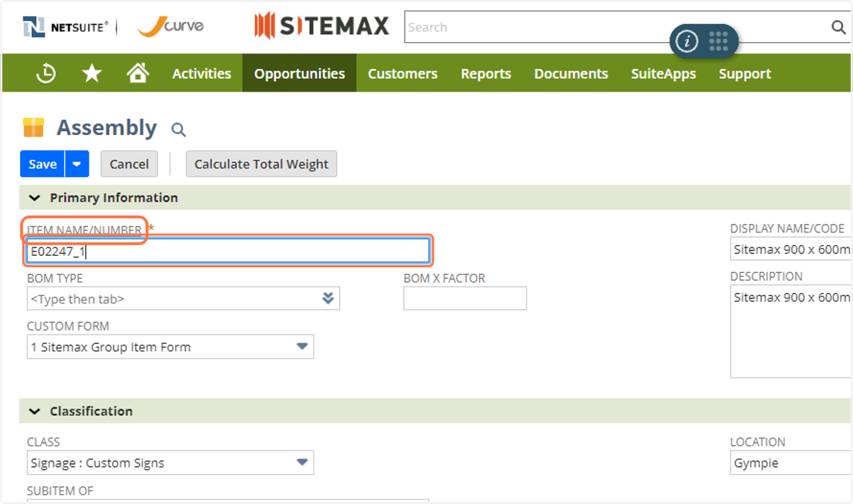Open the Shortcuts star icon
Image resolution: width=853 pixels, height=504 pixels.
pyautogui.click(x=92, y=73)
